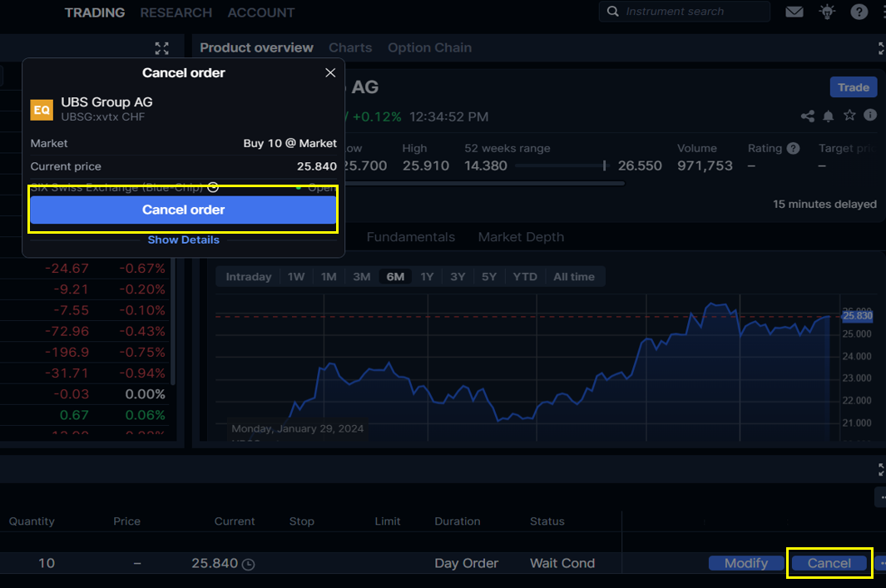Viewport: 886px width, 588px height.
Task: Open the TRADING menu
Action: click(x=95, y=12)
